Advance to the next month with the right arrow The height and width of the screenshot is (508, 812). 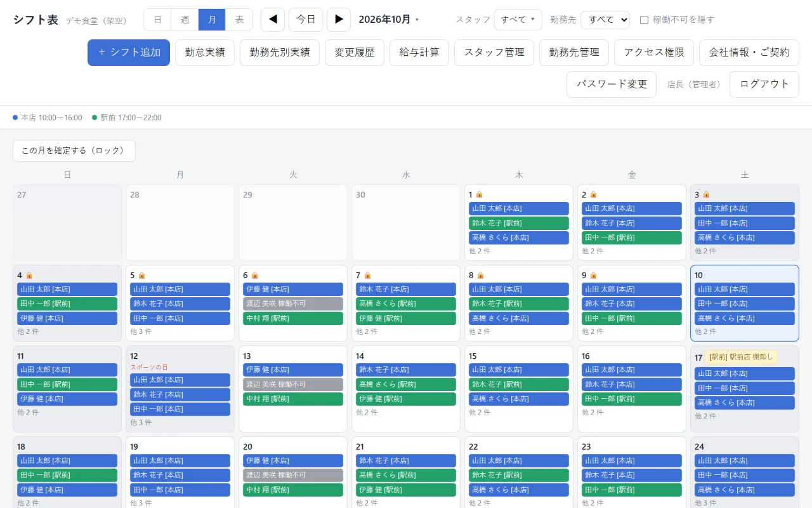[339, 20]
